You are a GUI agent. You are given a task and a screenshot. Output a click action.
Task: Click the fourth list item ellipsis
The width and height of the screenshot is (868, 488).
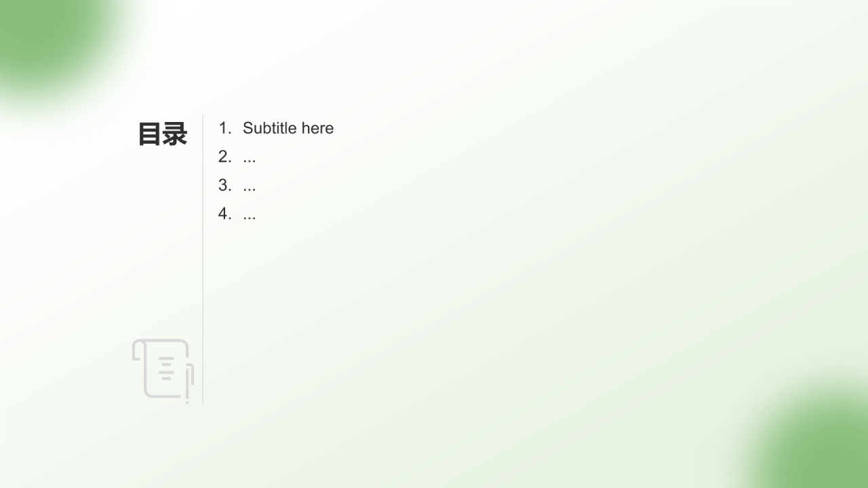250,213
